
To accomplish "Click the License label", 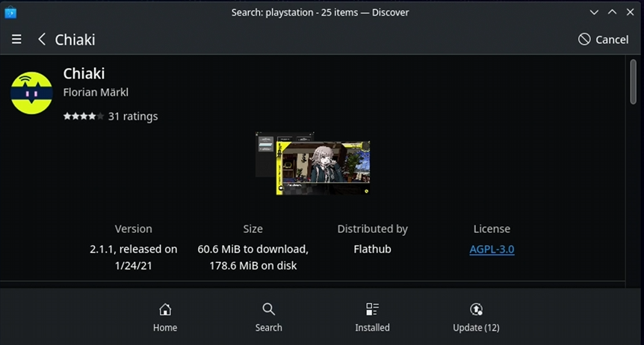I will 492,229.
